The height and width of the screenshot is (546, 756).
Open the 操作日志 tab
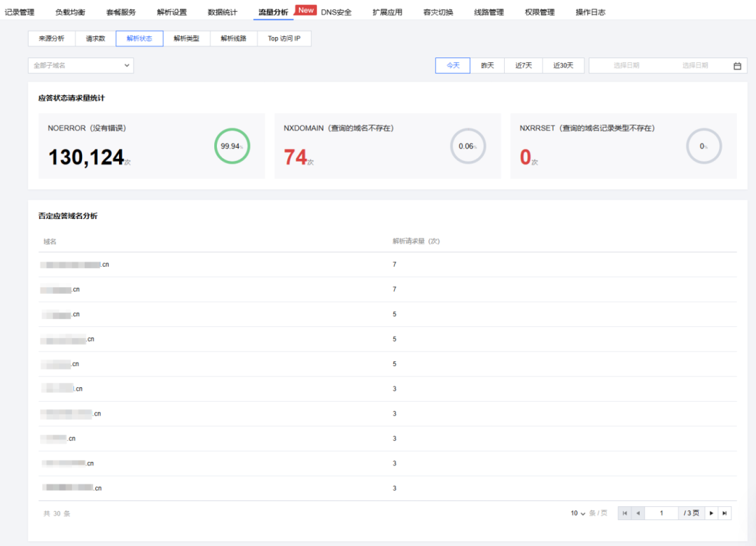pos(590,12)
